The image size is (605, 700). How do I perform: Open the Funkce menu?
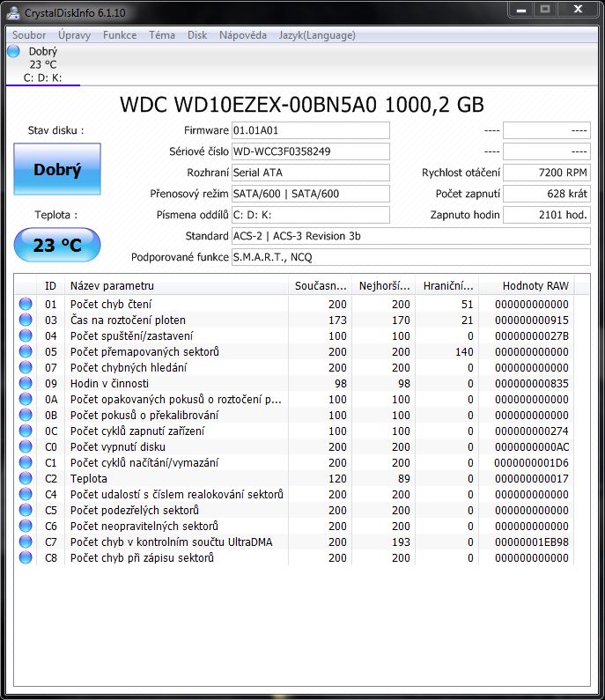coord(120,35)
